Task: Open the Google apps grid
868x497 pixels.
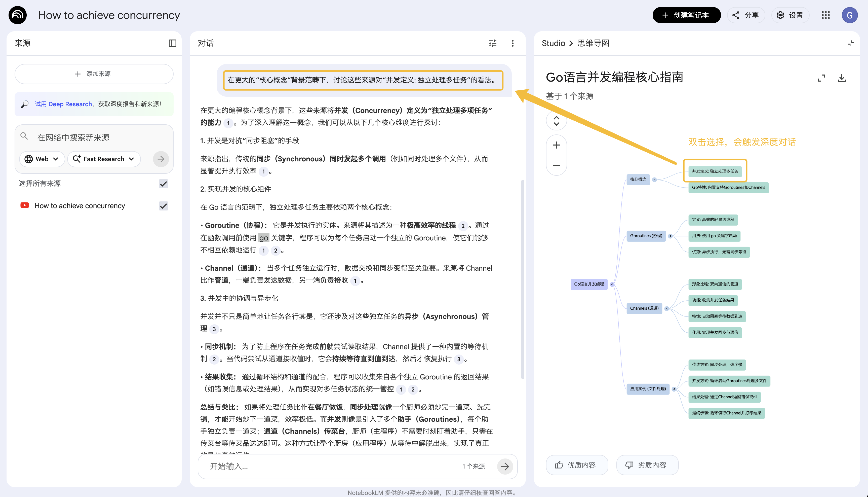Action: (x=826, y=15)
